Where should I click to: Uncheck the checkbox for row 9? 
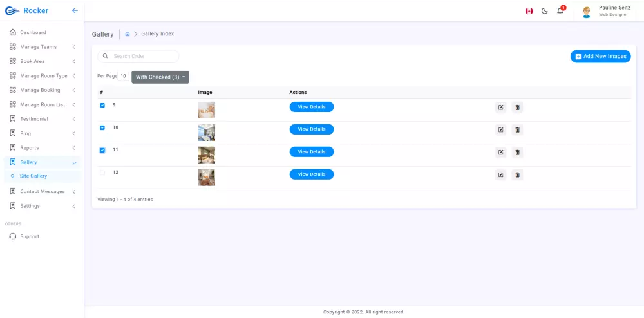point(102,106)
